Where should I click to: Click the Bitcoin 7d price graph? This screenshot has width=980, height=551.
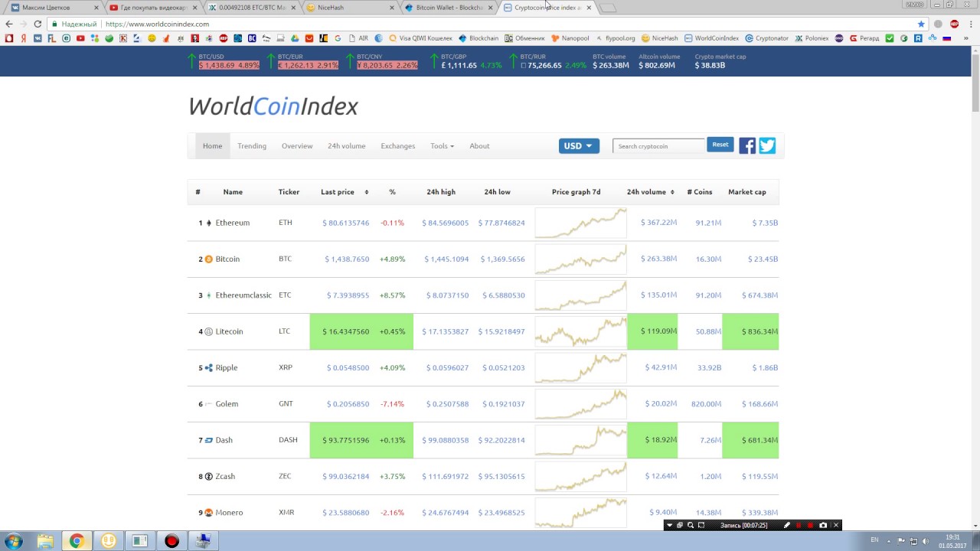click(580, 259)
